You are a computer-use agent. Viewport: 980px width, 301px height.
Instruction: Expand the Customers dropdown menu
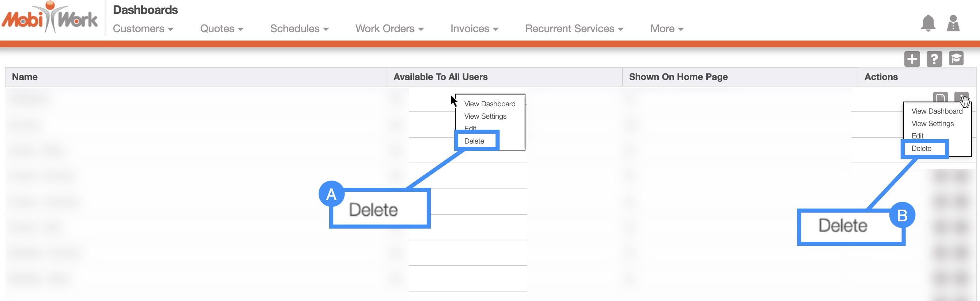143,29
